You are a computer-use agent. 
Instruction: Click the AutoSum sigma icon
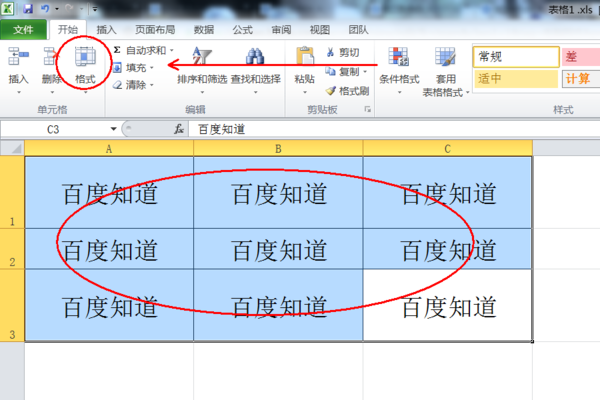click(117, 50)
